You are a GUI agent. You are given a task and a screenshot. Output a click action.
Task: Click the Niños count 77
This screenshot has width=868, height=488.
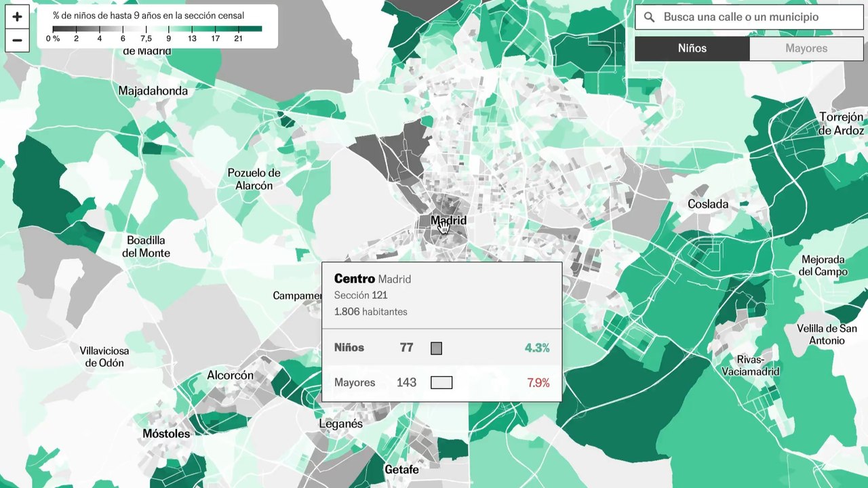click(406, 348)
